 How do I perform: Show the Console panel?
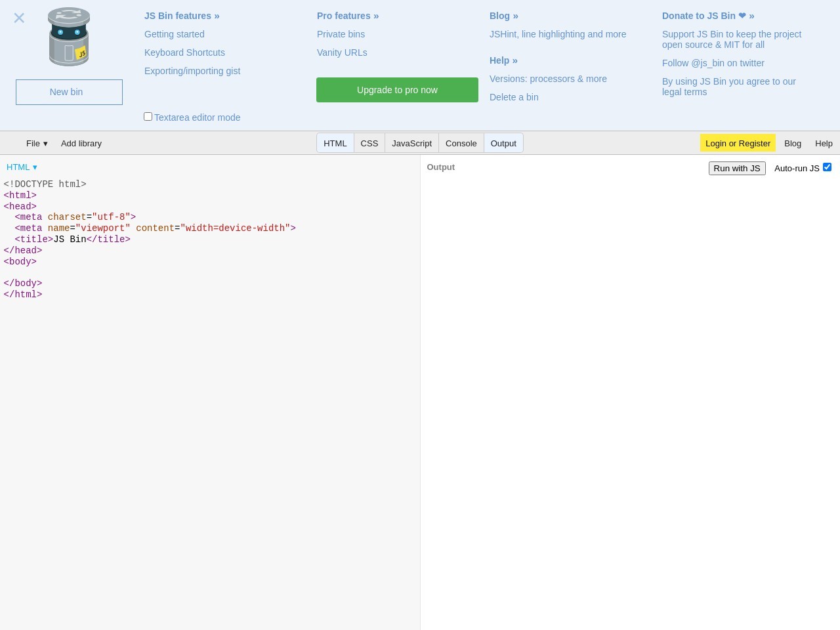point(461,143)
